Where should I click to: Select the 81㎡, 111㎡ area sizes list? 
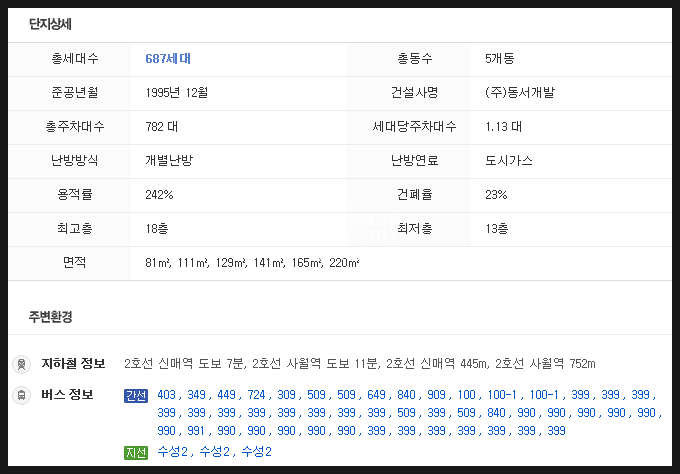tap(252, 263)
